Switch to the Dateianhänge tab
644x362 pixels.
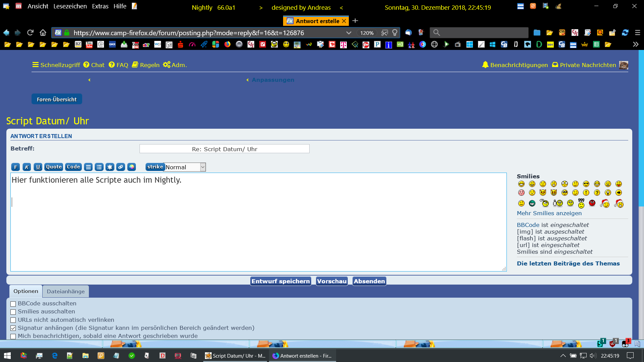66,292
